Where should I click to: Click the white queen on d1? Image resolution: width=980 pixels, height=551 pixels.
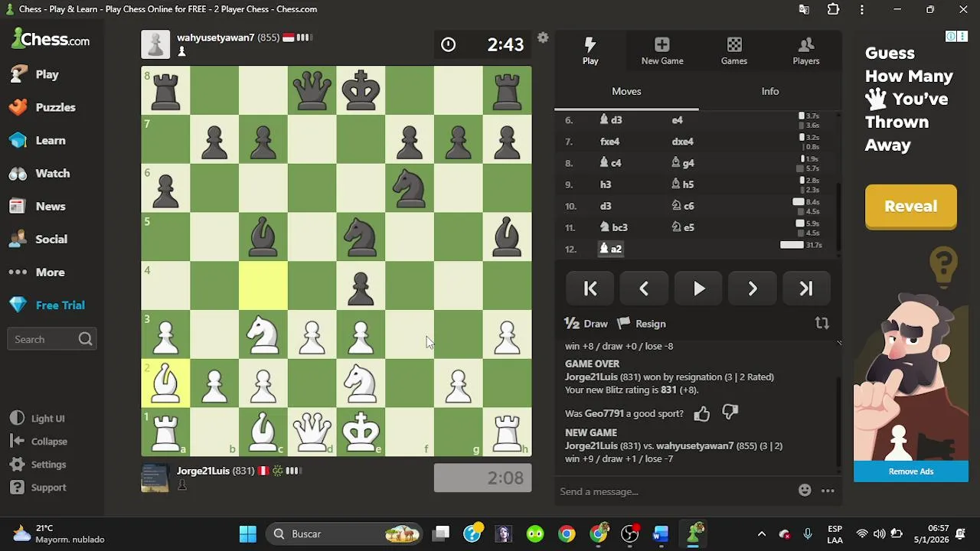[312, 432]
